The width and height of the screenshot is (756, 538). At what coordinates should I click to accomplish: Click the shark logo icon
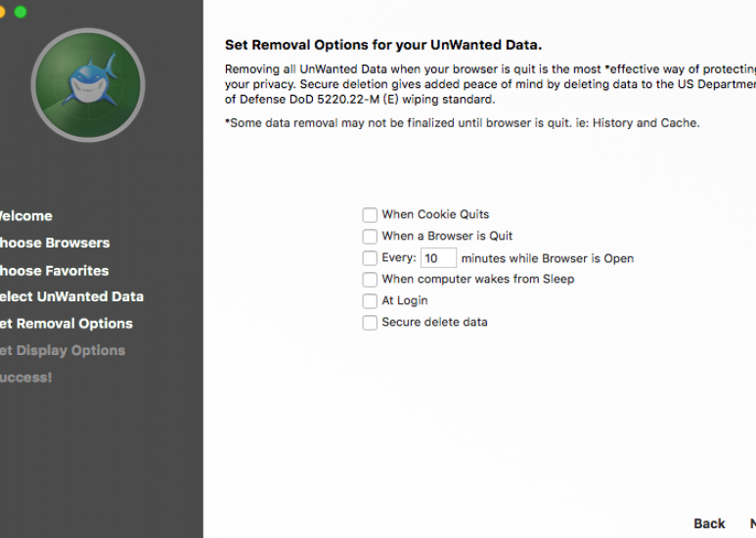88,85
